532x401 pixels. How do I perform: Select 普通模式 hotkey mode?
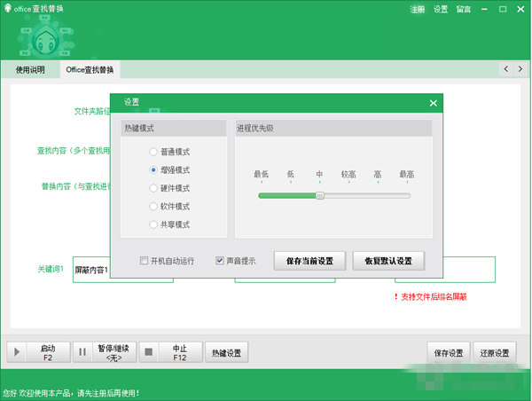[x=154, y=152]
